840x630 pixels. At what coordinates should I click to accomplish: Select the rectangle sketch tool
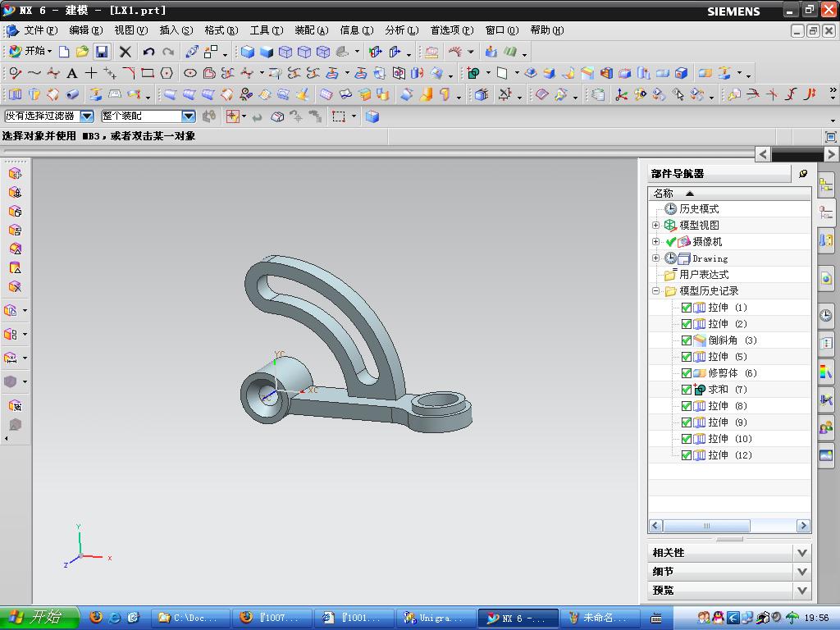pyautogui.click(x=148, y=73)
